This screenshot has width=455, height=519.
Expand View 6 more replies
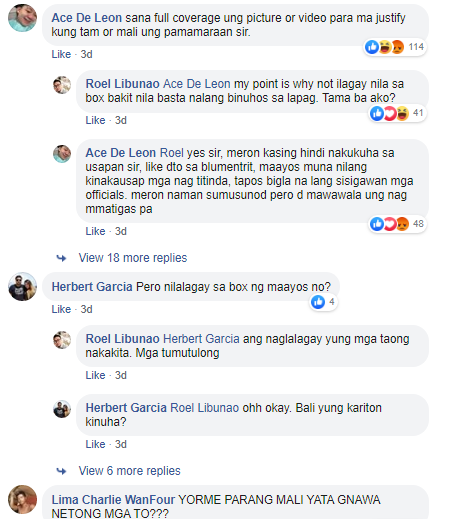129,471
